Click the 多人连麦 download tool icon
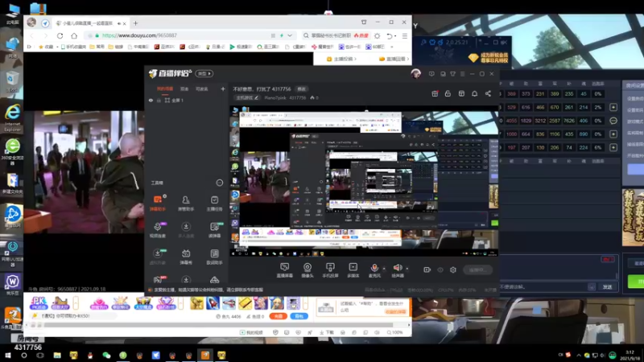The width and height of the screenshot is (644, 362). coord(186,230)
